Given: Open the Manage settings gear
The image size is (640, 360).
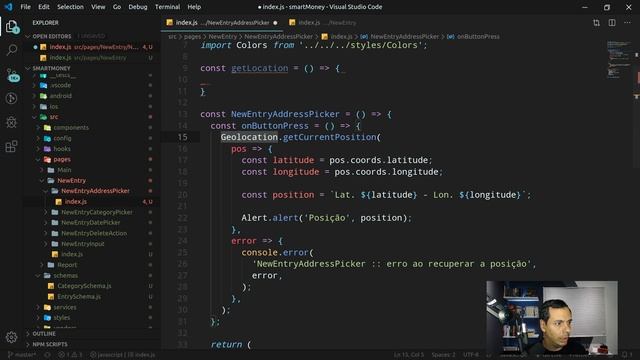Looking at the screenshot, I should point(11,337).
